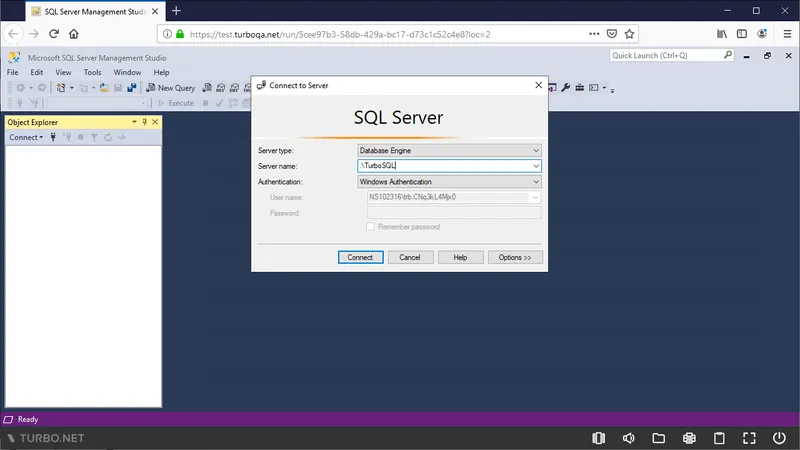Click the Open File folder icon in SSMS toolbar

[x=104, y=88]
